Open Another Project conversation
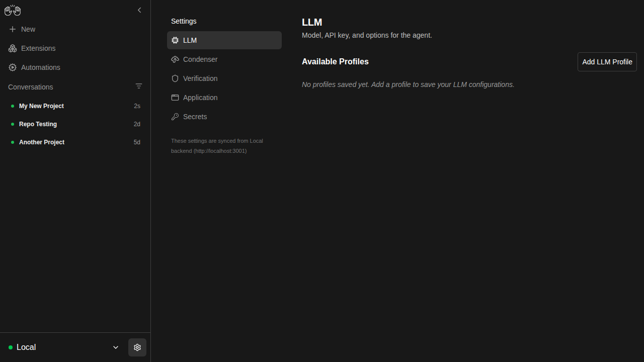Screen dimensions: 644x362 click(x=75, y=142)
